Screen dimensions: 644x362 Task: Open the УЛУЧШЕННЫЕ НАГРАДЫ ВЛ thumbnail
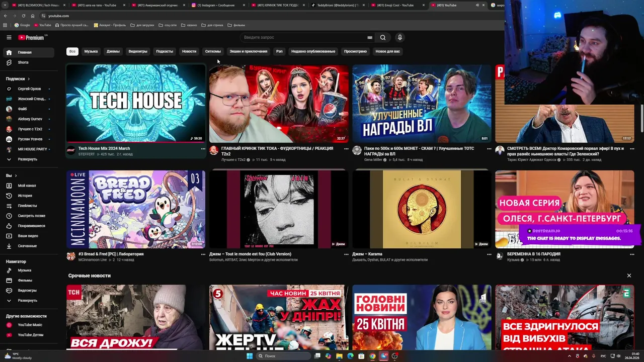(422, 103)
